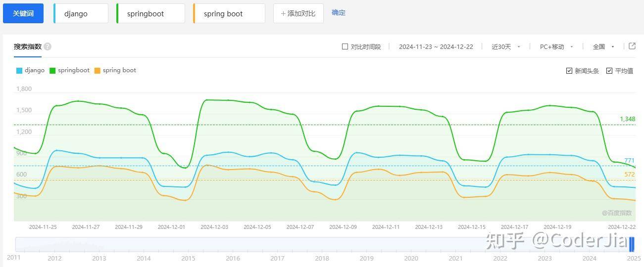Click django average value 771

(629, 161)
